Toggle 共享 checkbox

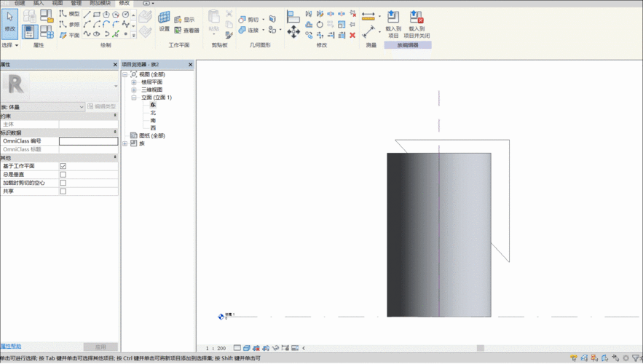click(63, 191)
